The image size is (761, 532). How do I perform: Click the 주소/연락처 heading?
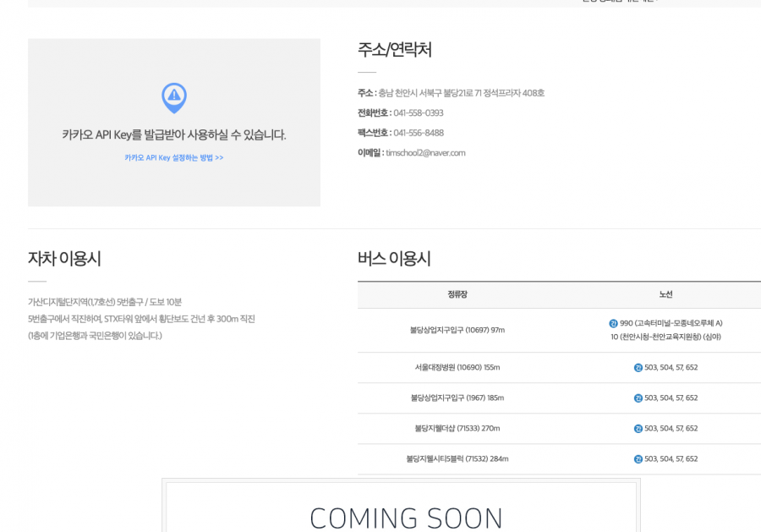click(395, 50)
